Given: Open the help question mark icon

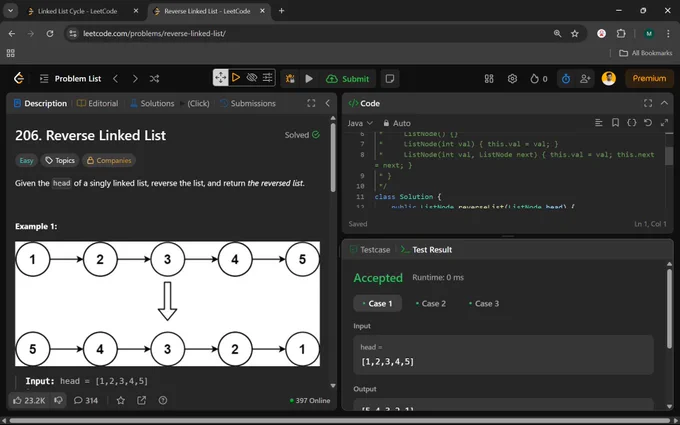Looking at the screenshot, I should (163, 400).
